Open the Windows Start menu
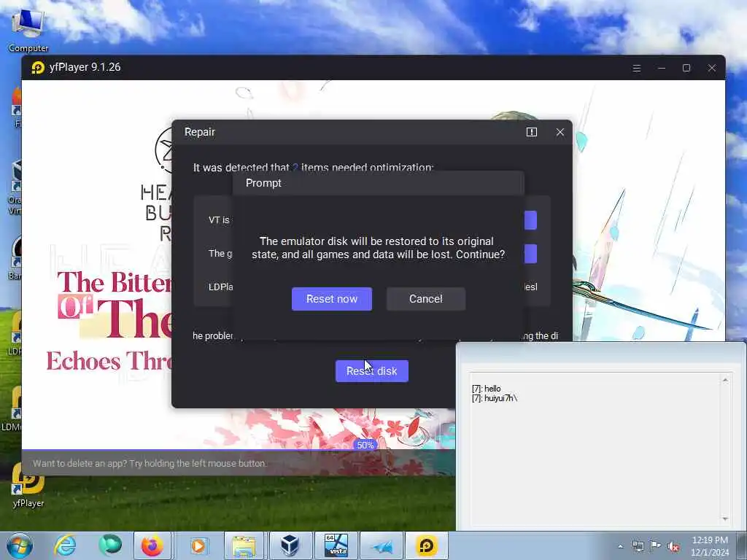The width and height of the screenshot is (747, 560). coord(20,545)
